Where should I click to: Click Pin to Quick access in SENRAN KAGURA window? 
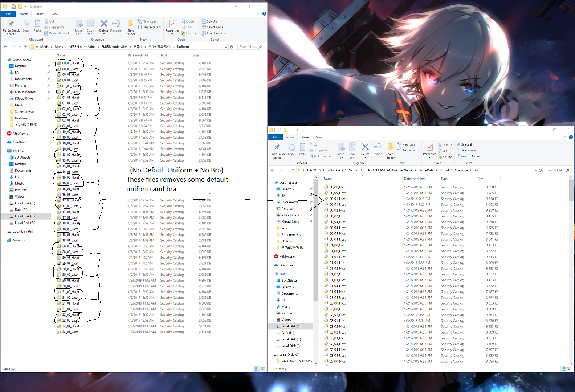point(277,151)
